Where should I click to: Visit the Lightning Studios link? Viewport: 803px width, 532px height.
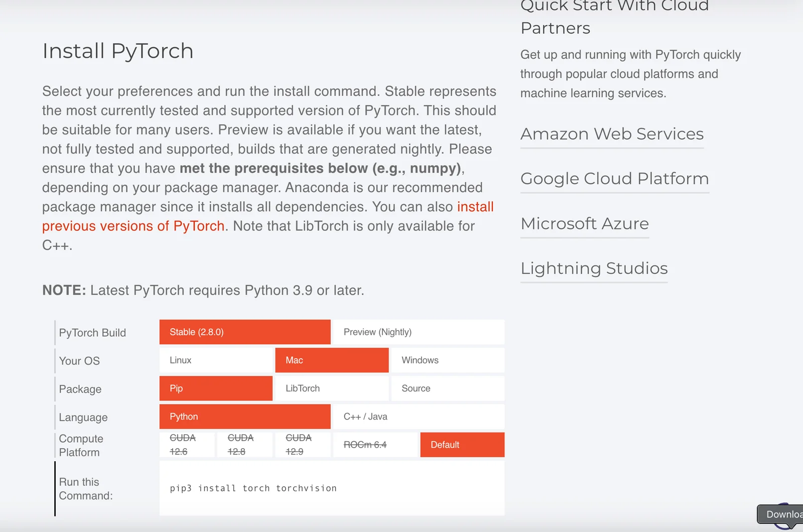[594, 269]
